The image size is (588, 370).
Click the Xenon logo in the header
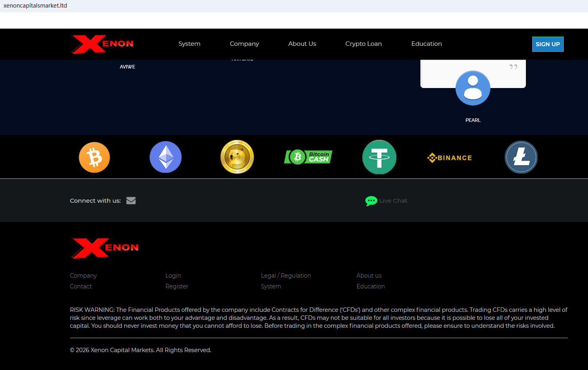point(102,44)
